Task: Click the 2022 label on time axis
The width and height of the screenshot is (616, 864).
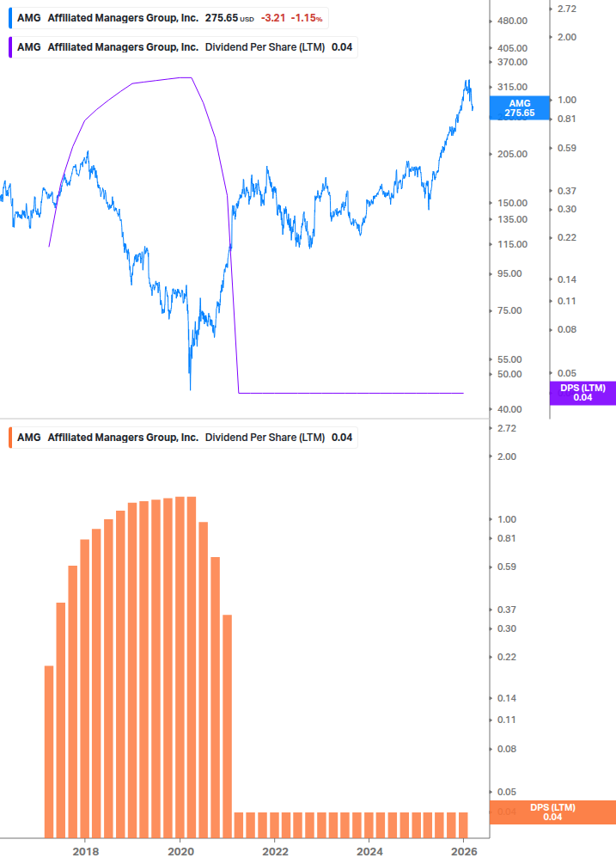Action: tap(275, 852)
